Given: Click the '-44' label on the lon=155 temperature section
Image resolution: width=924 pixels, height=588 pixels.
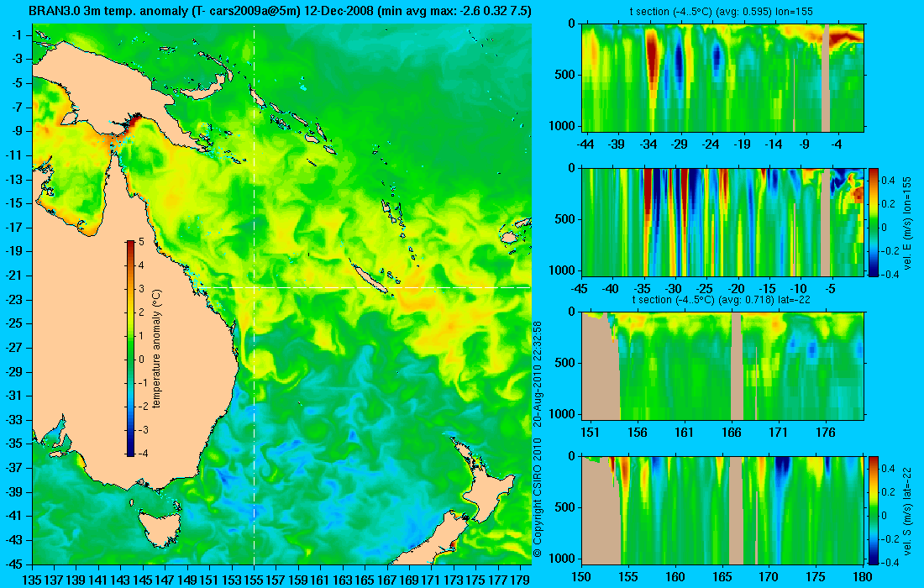Looking at the screenshot, I should pyautogui.click(x=585, y=144).
